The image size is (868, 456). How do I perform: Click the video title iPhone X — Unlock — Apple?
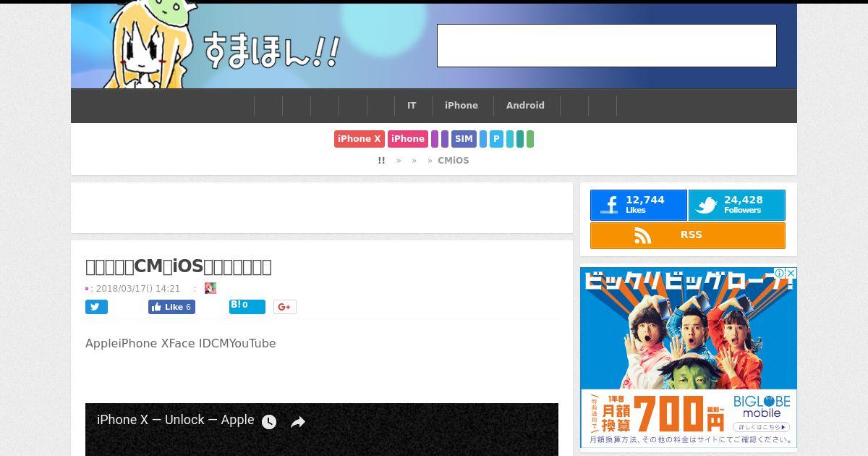pos(176,420)
